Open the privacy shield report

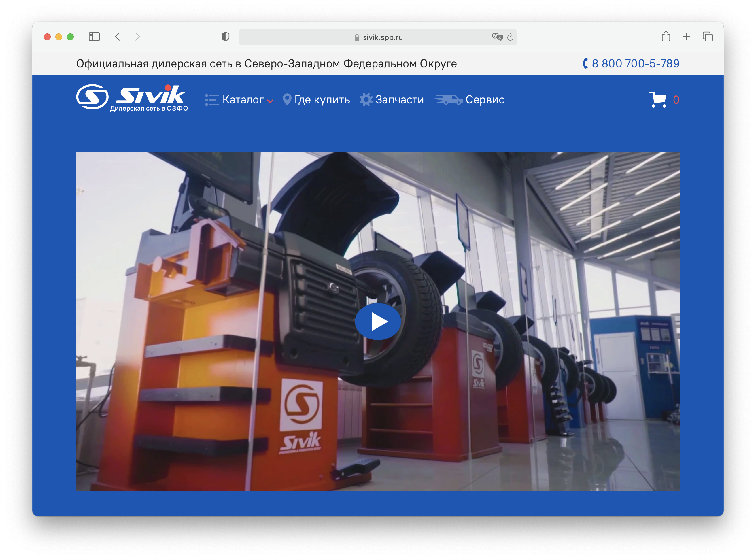225,37
